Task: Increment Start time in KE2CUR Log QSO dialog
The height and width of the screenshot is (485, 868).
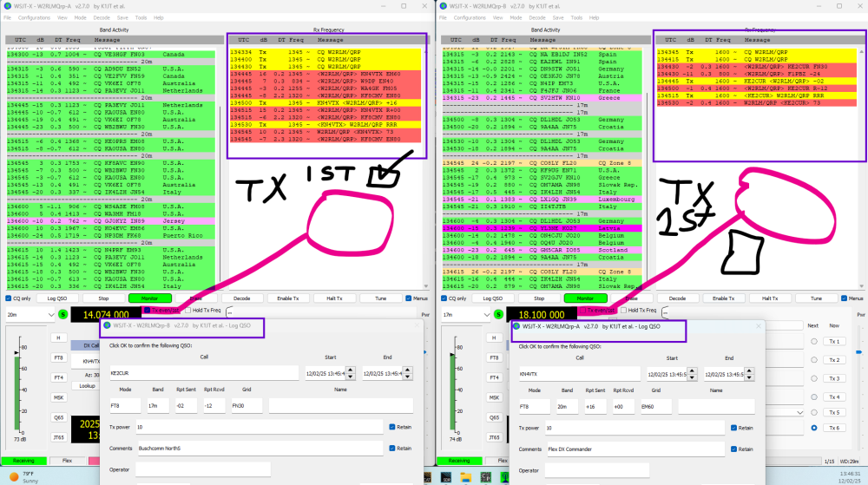Action: click(351, 370)
